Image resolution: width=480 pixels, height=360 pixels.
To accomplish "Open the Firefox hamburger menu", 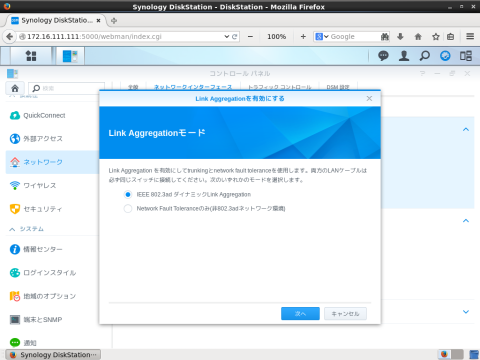I will tap(470, 36).
